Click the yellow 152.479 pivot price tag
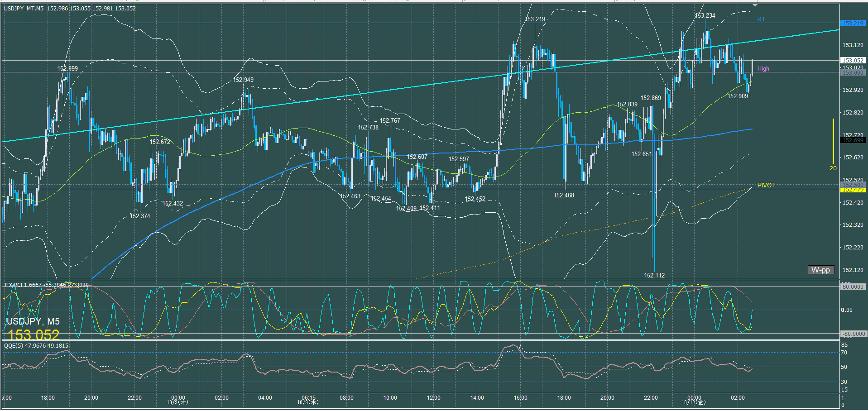Image resolution: width=868 pixels, height=411 pixels. point(853,190)
